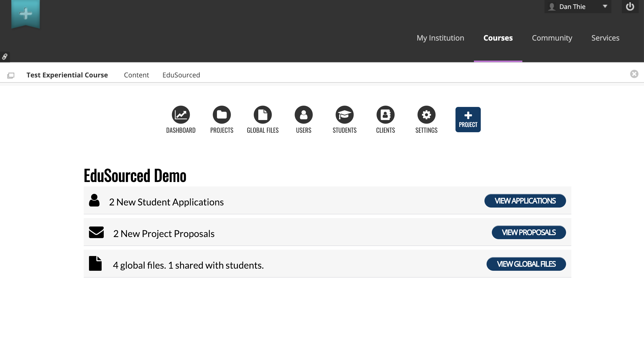Click the teal plus bookmark logo

[x=26, y=14]
